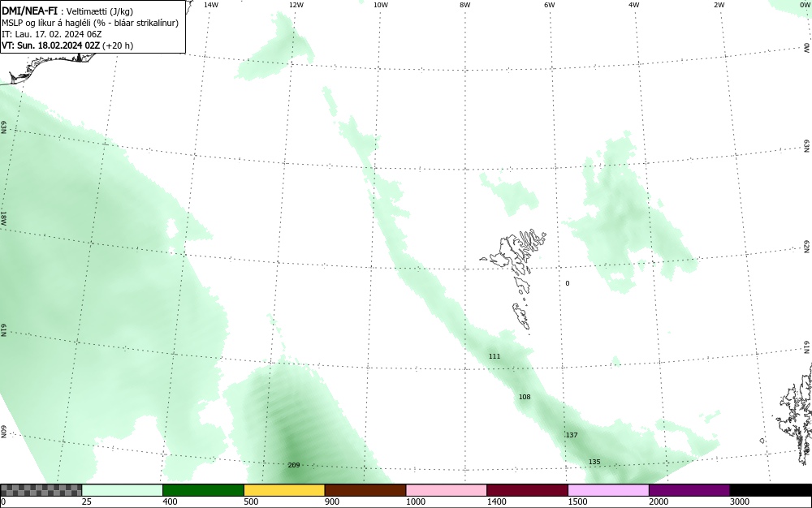812x508 pixels.
Task: Click the map value 0 east of Faroe Islands
Action: point(568,283)
